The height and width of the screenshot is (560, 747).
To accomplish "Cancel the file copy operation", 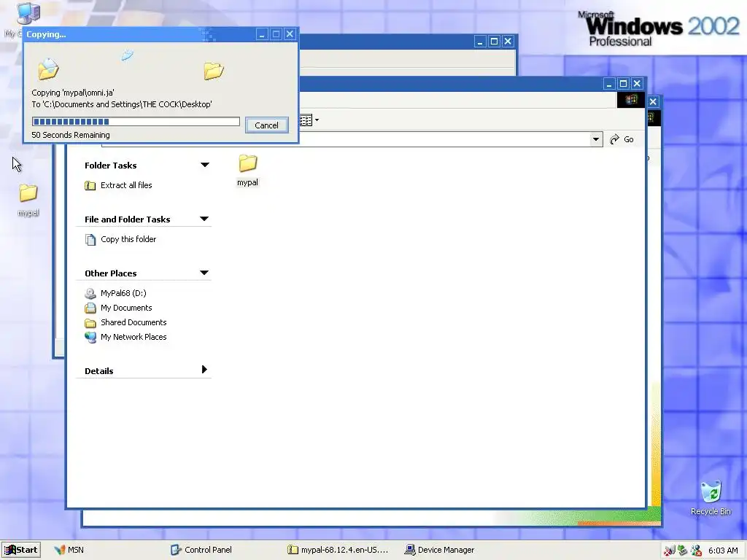I will tap(267, 125).
